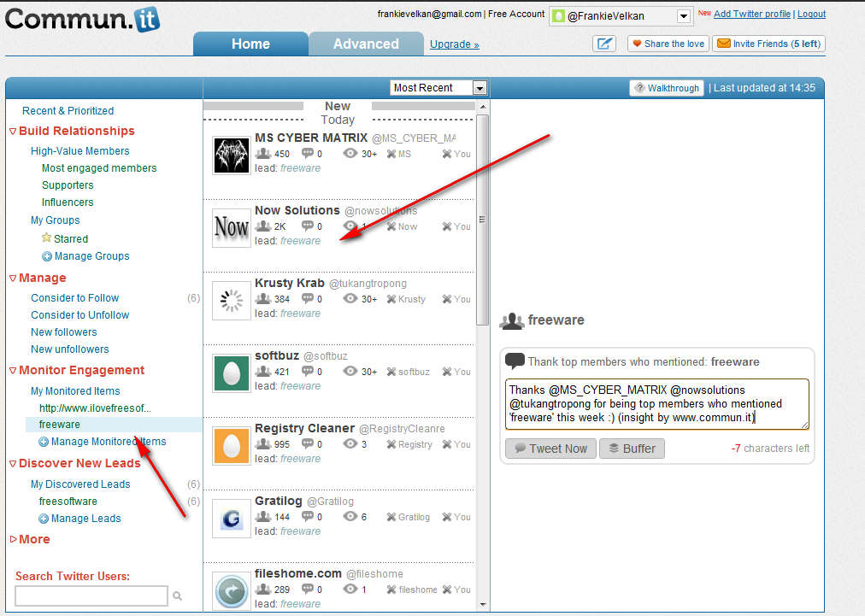865x616 pixels.
Task: Select freeware monitored item
Action: 60,425
